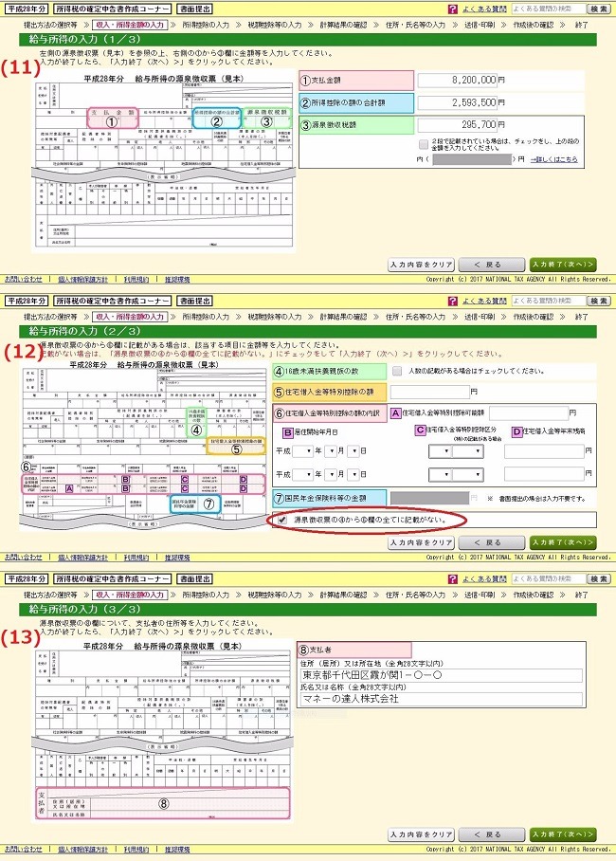616x861 pixels.
Task: Open お問い合わせ footer link on page 1/3
Action: (23, 280)
